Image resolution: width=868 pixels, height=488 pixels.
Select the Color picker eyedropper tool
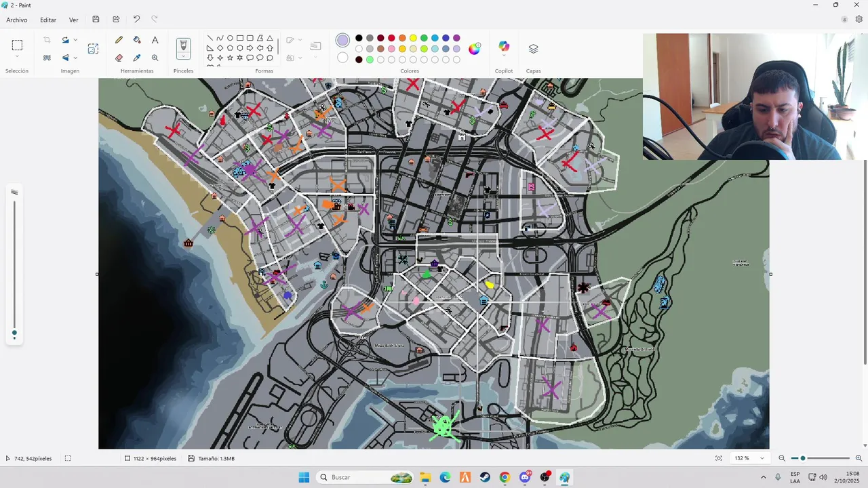tap(137, 58)
